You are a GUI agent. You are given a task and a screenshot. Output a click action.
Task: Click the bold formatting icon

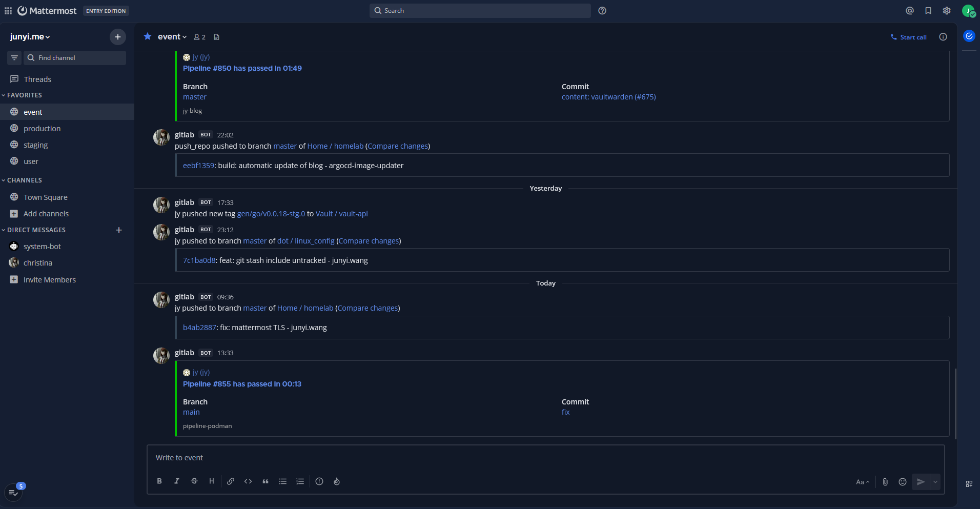159,481
